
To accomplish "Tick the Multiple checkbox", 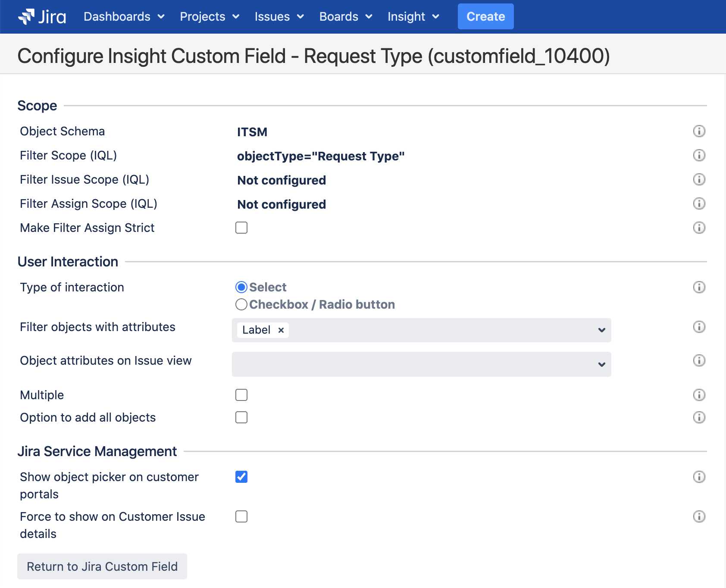I will pyautogui.click(x=241, y=395).
